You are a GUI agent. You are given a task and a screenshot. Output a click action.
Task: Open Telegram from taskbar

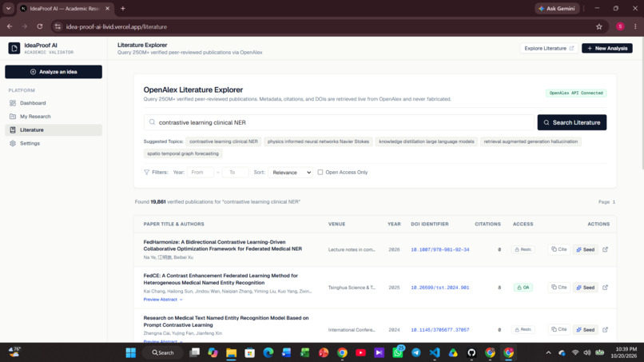click(x=416, y=352)
